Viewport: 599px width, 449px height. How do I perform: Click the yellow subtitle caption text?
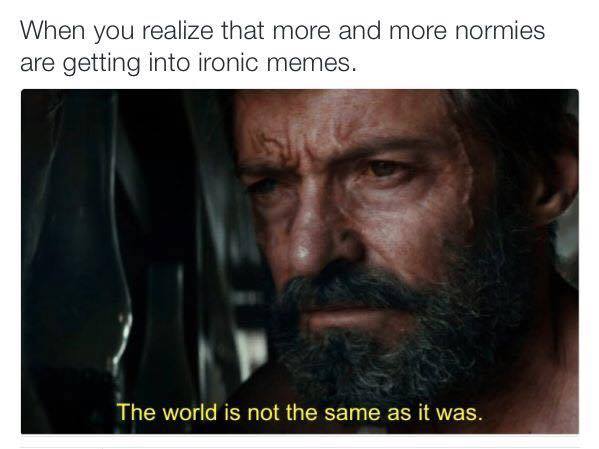[x=300, y=413]
